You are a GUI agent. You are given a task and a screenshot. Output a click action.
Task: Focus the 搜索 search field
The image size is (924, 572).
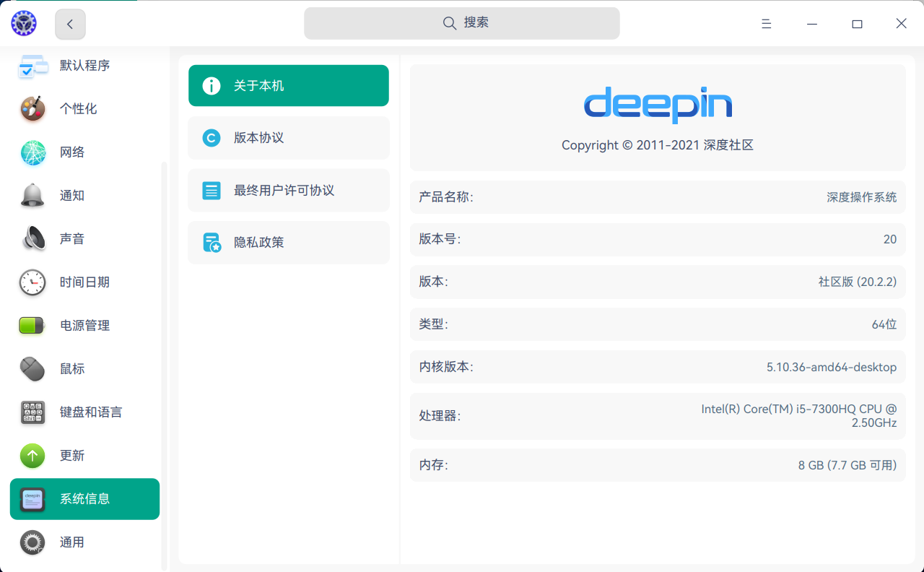(462, 23)
